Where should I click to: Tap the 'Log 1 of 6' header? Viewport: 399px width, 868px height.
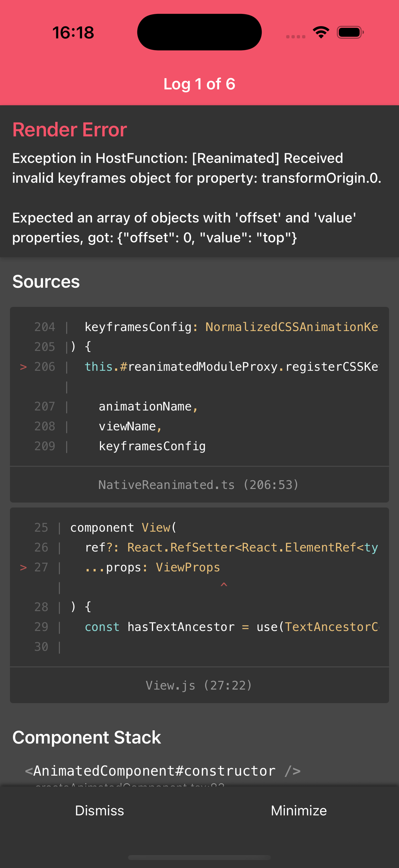[199, 84]
